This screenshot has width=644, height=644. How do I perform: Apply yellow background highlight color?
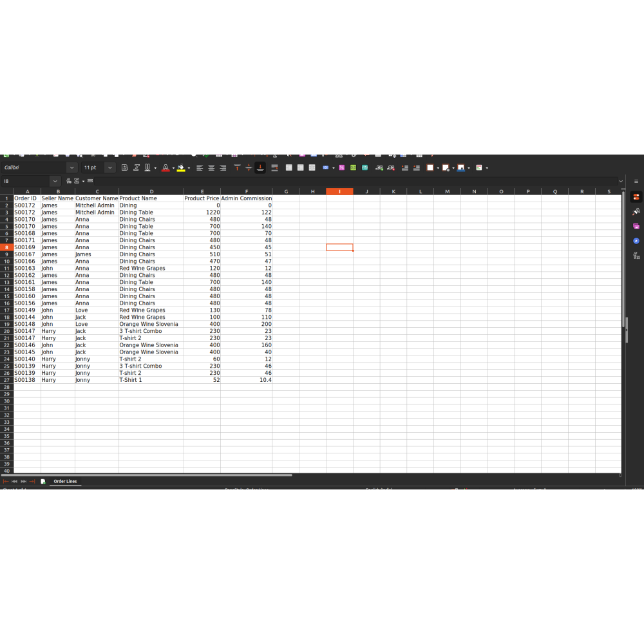pos(181,168)
